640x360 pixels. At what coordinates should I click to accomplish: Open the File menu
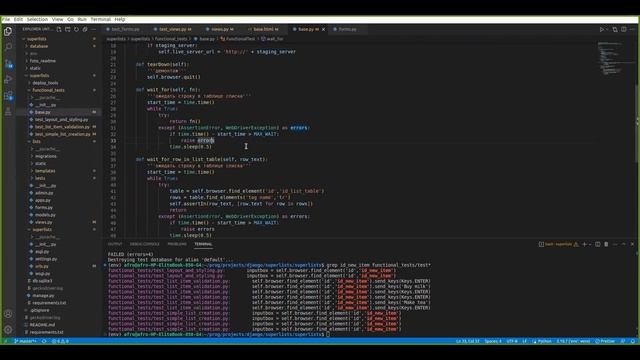coord(6,19)
